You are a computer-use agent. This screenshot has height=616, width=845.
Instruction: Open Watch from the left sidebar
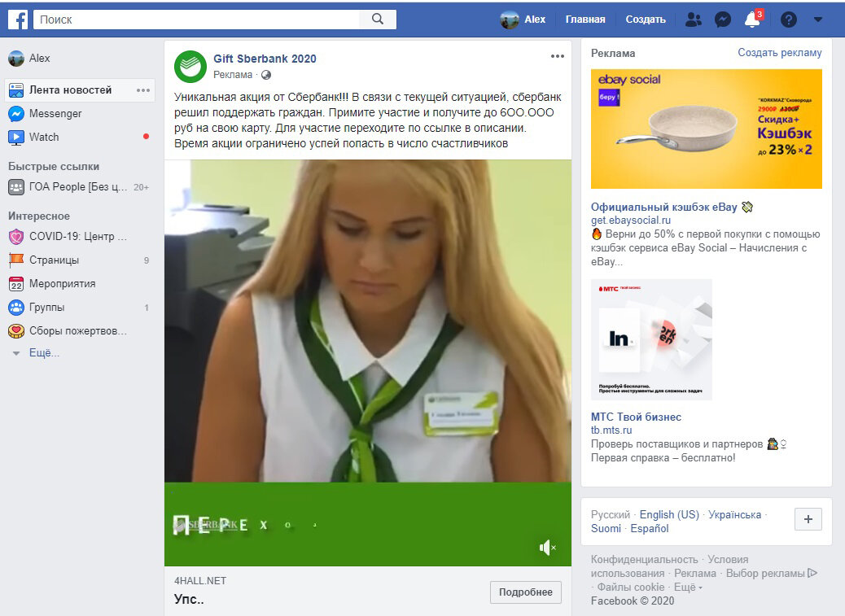click(x=44, y=138)
